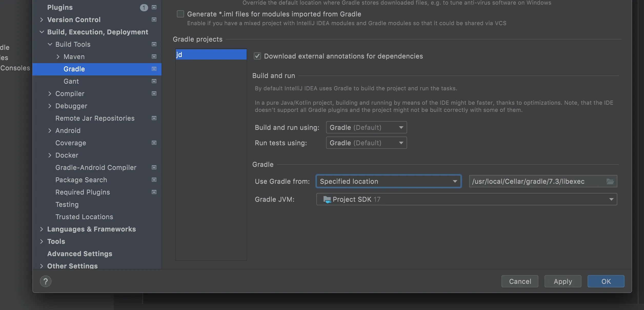Screen dimensions: 644x310
Task: Click the folder browse icon for Gradle path
Action: (x=610, y=181)
